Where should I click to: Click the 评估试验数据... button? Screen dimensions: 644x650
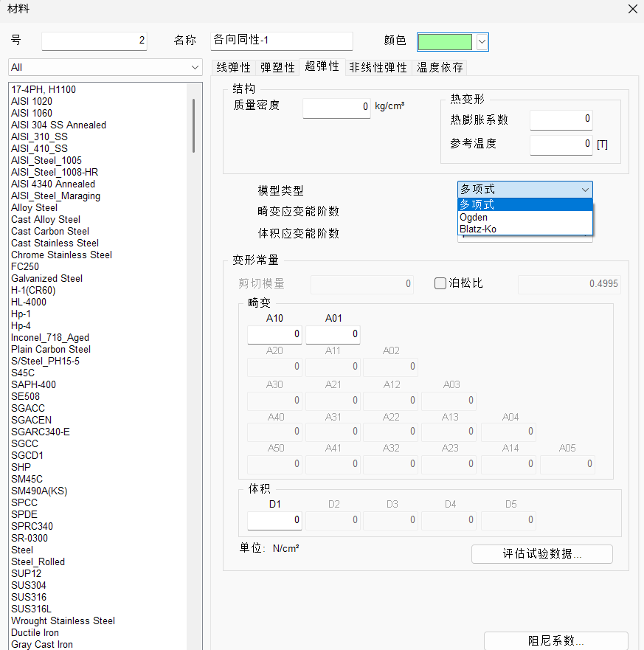[x=541, y=553]
